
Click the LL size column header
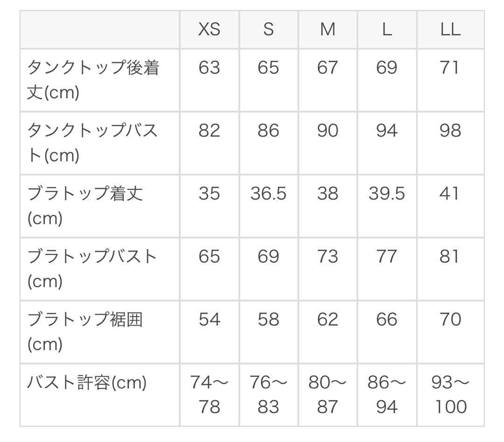(450, 29)
